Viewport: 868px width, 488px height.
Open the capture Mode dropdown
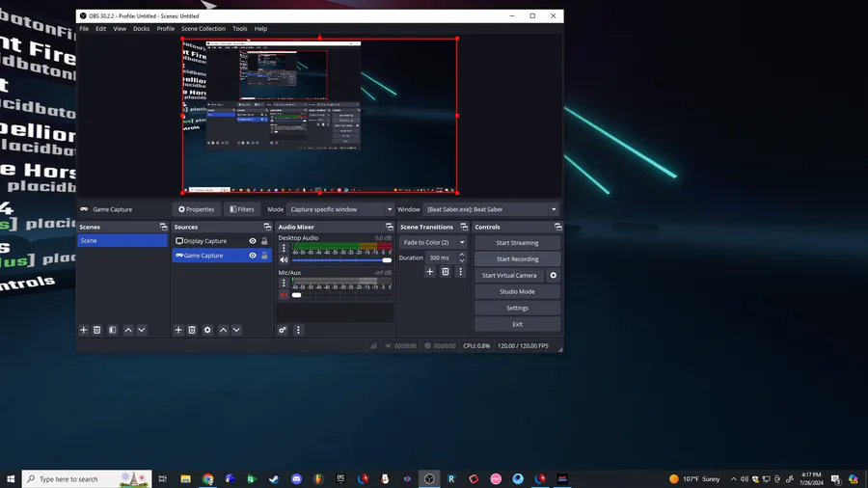pos(339,209)
